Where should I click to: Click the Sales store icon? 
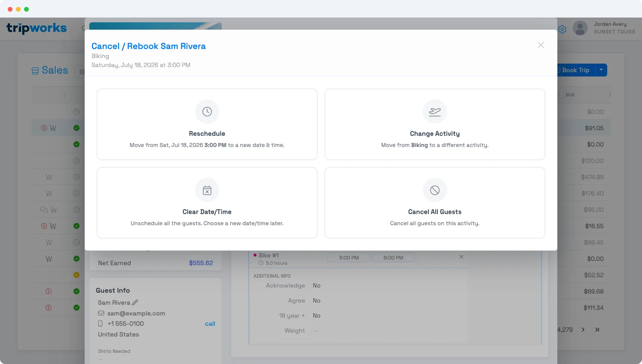[x=35, y=71]
